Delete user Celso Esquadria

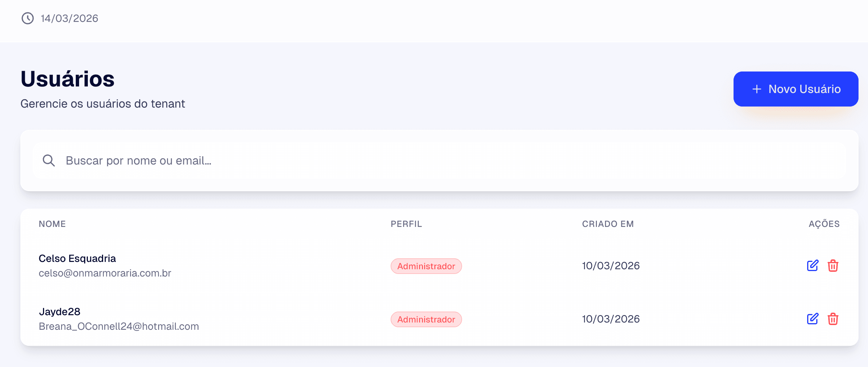tap(833, 266)
